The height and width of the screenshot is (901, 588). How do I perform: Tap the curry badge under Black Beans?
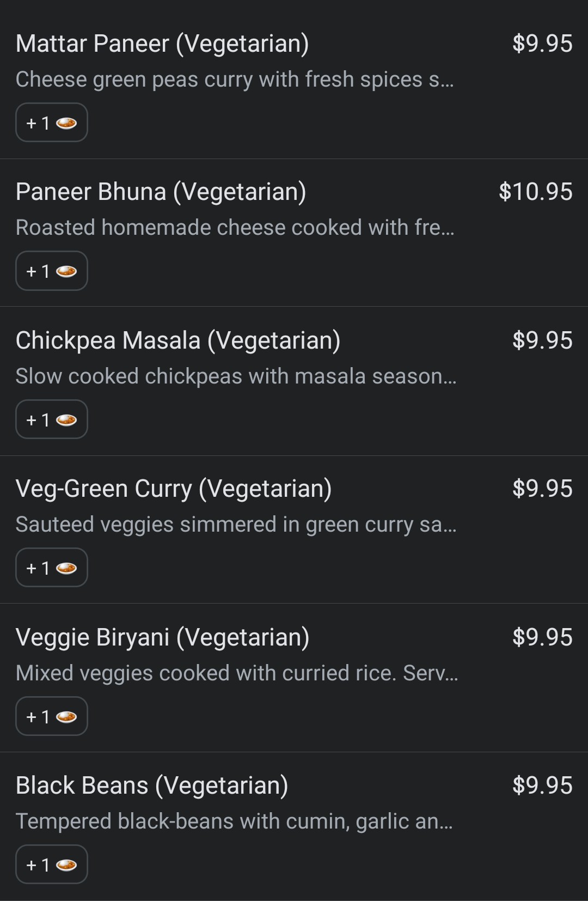[x=52, y=865]
